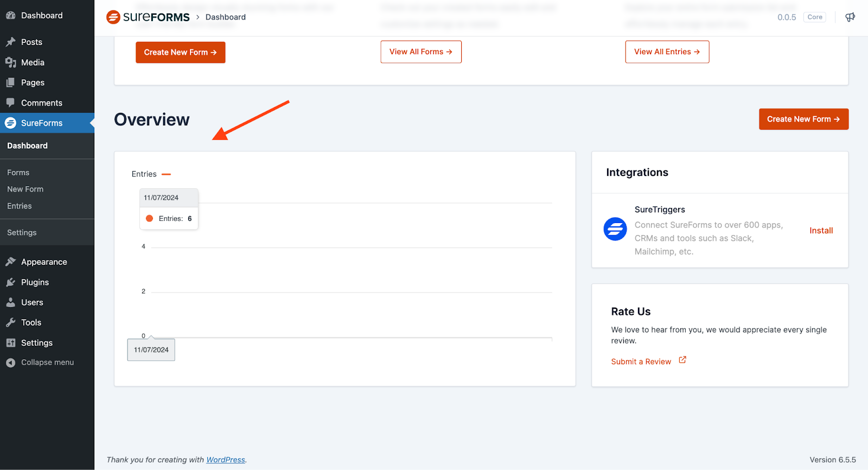Open SureForms Dashboard submenu item
The width and height of the screenshot is (868, 470).
coord(27,145)
